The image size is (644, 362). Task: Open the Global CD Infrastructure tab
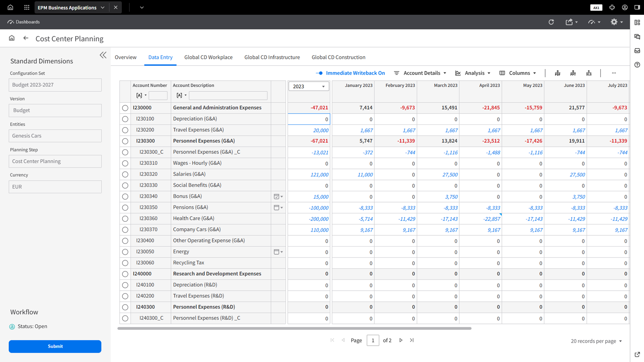pos(272,57)
